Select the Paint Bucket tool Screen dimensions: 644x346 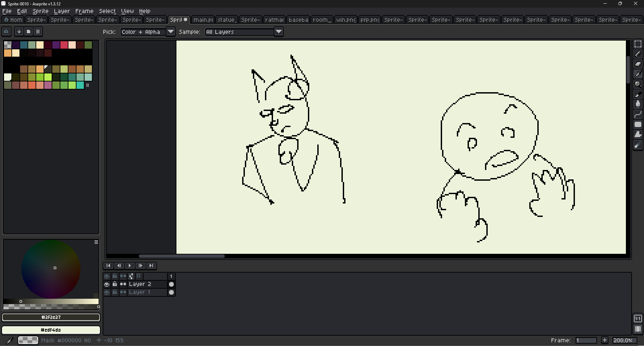(638, 104)
